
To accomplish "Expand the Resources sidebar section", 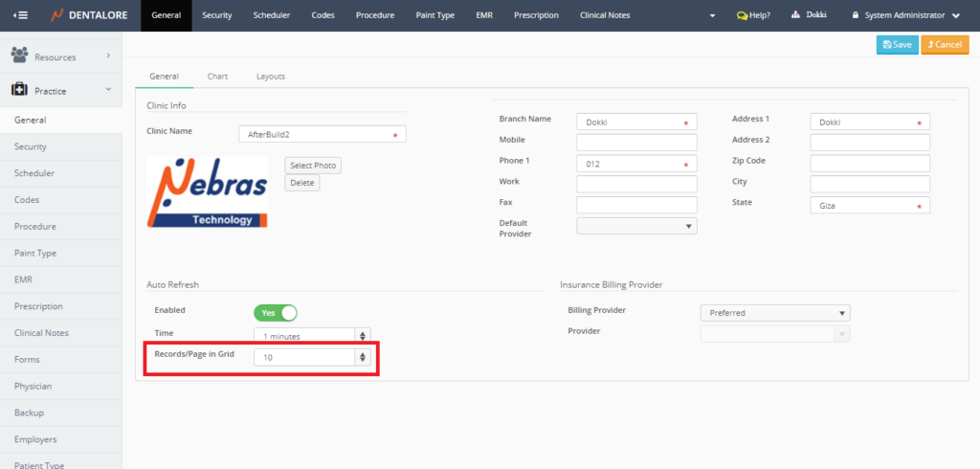I will [x=107, y=57].
